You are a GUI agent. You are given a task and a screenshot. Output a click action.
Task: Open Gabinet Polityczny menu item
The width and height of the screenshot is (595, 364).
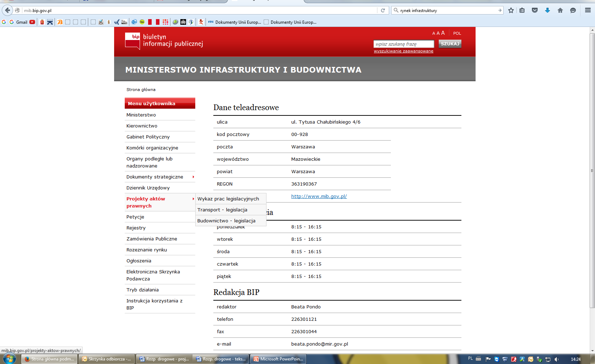coord(160,137)
